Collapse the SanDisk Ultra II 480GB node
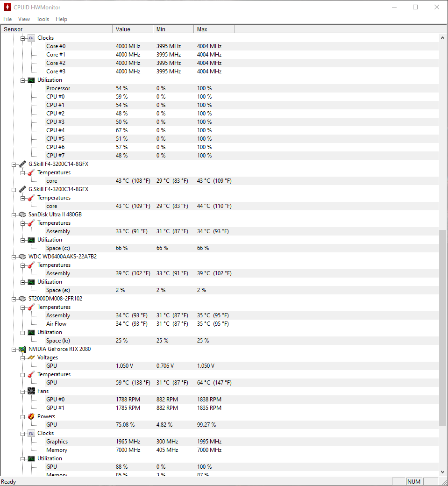 (x=14, y=215)
